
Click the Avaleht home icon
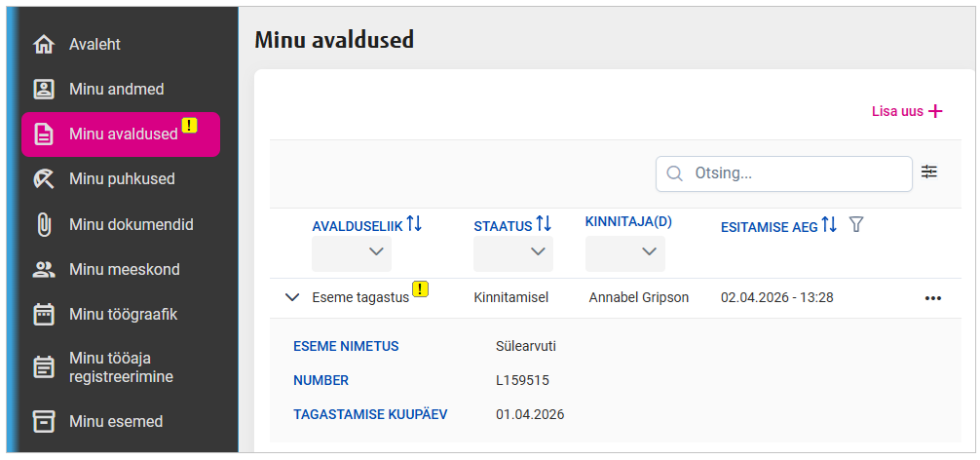click(x=44, y=45)
